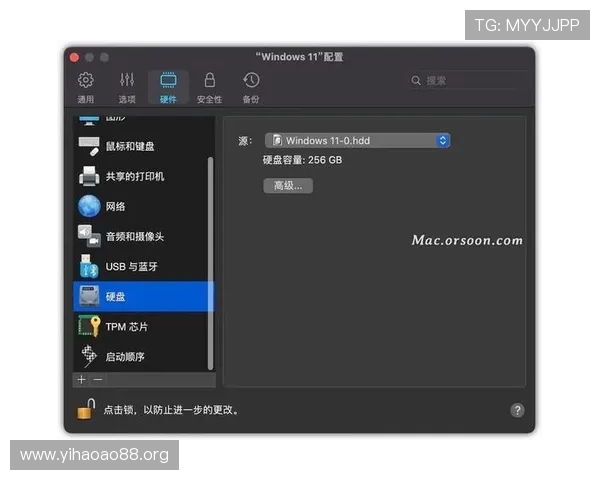Click the hdd file icon in dropdown

point(277,140)
